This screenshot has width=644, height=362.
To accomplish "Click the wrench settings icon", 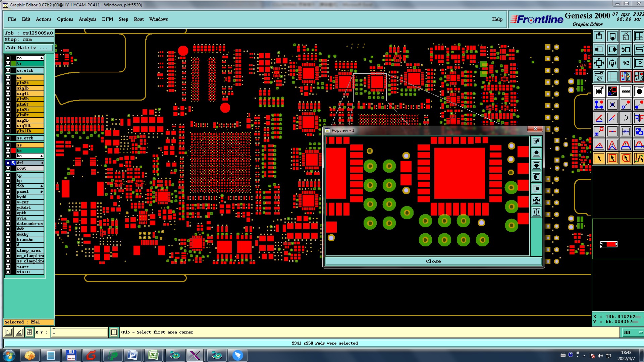I will point(599,76).
